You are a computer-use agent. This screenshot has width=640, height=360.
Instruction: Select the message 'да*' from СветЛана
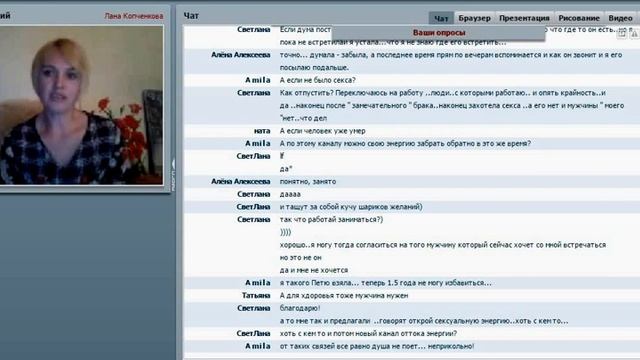tap(286, 169)
